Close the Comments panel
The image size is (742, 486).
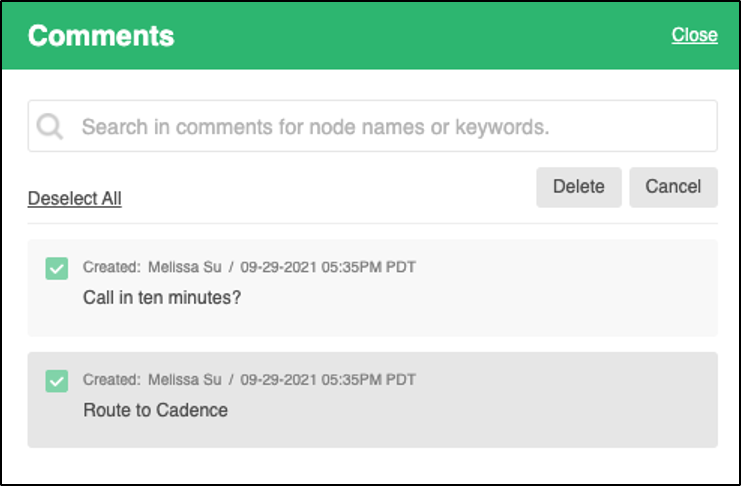coord(694,35)
